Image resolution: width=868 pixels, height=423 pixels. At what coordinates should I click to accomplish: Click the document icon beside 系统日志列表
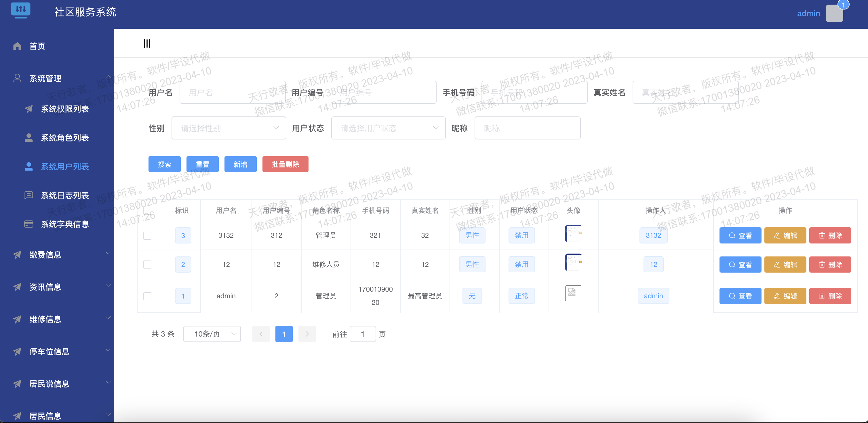pos(29,195)
